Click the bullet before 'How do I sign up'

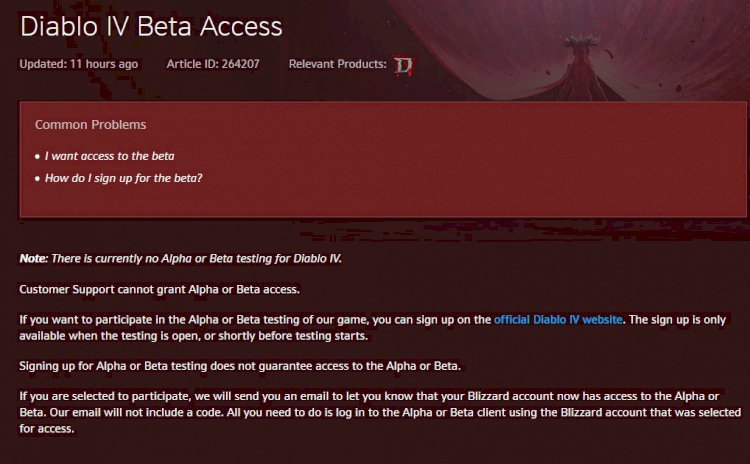[37, 178]
